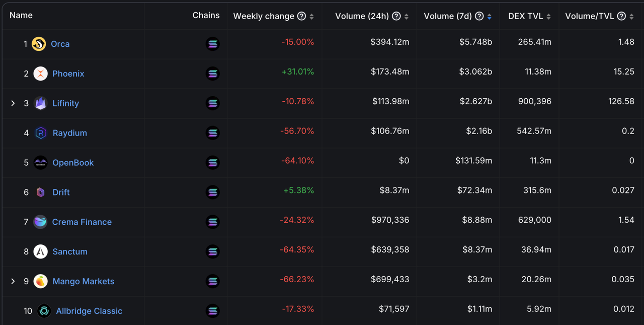The height and width of the screenshot is (325, 644).
Task: Expand the Mango Markets row
Action: pyautogui.click(x=13, y=281)
